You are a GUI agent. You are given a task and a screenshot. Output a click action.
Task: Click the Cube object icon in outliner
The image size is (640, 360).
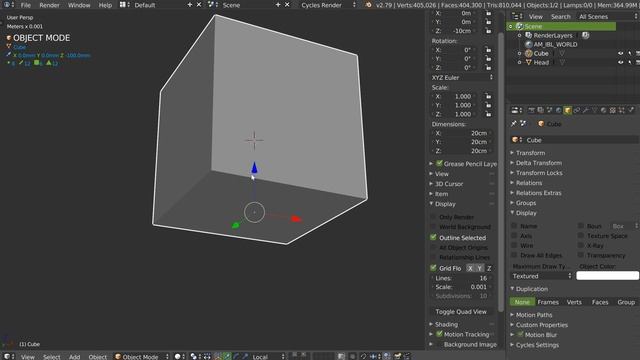[x=529, y=53]
